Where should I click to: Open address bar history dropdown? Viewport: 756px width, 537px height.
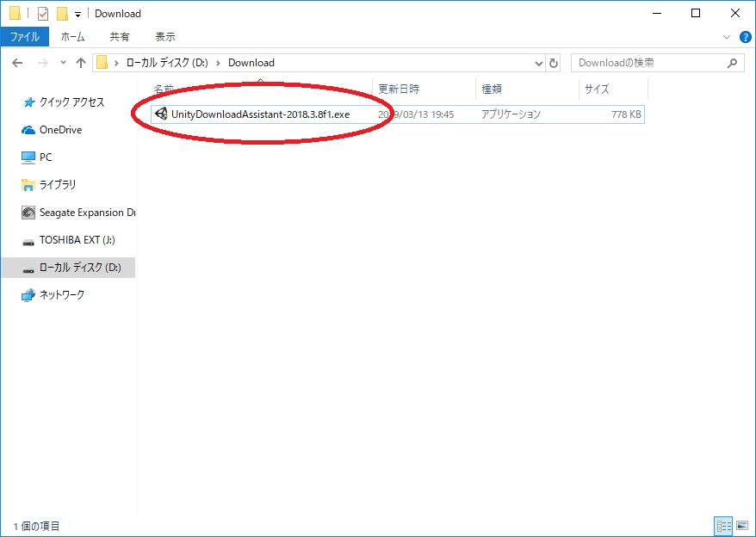click(538, 63)
